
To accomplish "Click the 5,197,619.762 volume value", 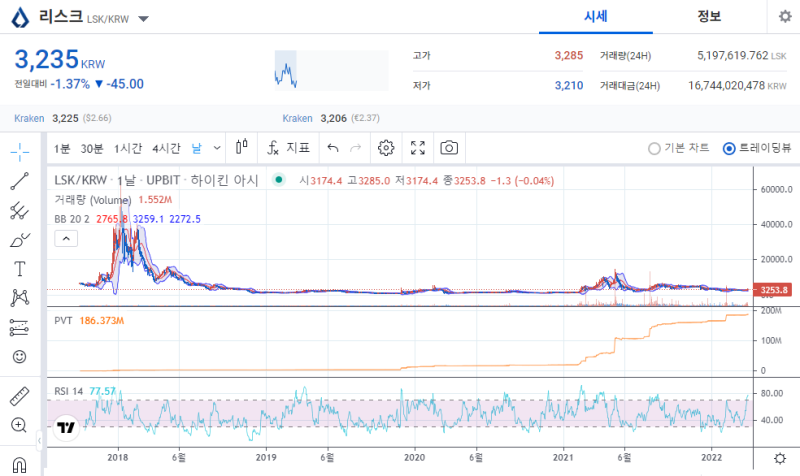I will click(733, 55).
